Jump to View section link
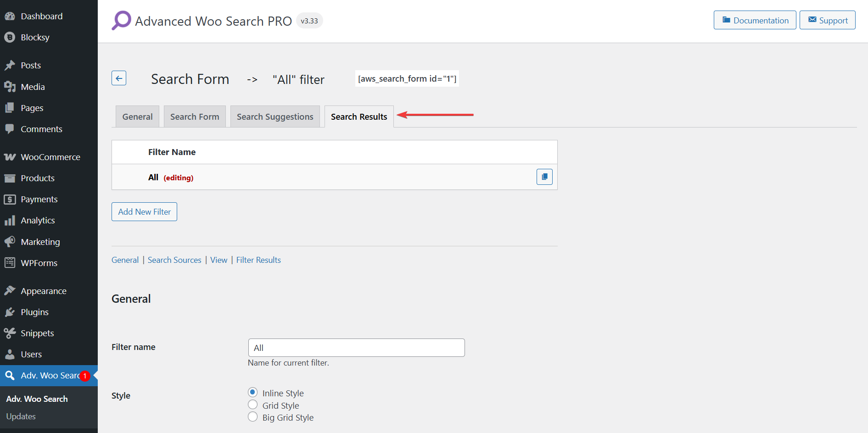This screenshot has height=433, width=868. pos(219,260)
